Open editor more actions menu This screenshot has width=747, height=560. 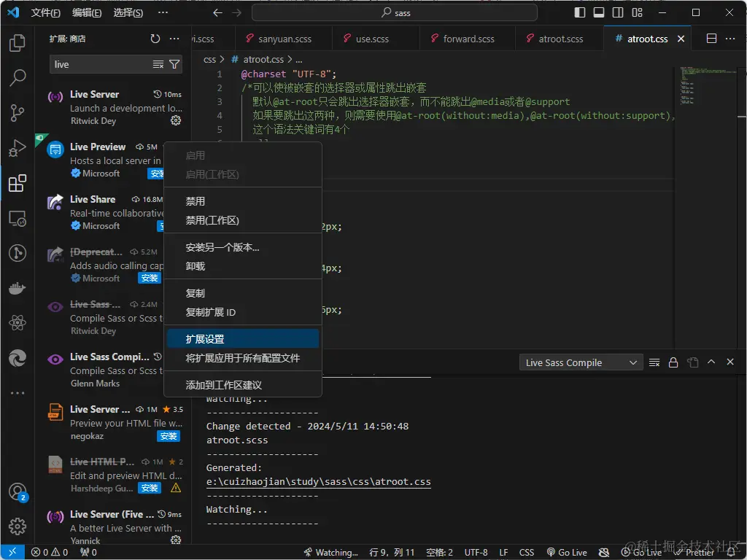tap(729, 39)
